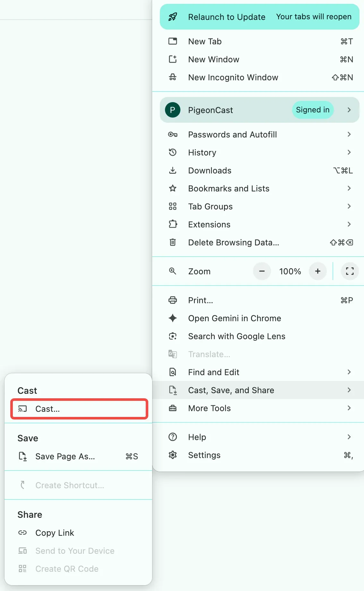This screenshot has width=364, height=591.
Task: Click the Cast screen icon in submenu
Action: click(x=22, y=409)
